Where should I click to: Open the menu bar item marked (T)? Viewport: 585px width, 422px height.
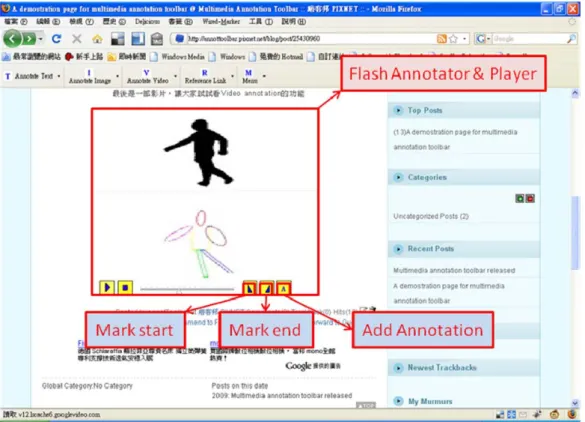click(261, 22)
